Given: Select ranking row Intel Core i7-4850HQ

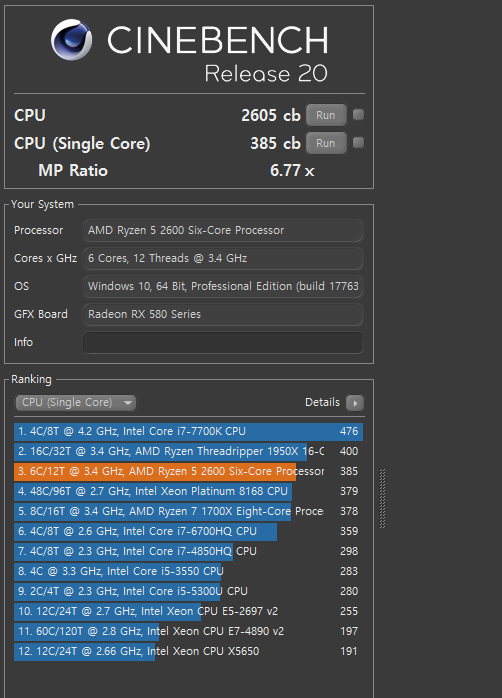Looking at the screenshot, I should [x=188, y=552].
